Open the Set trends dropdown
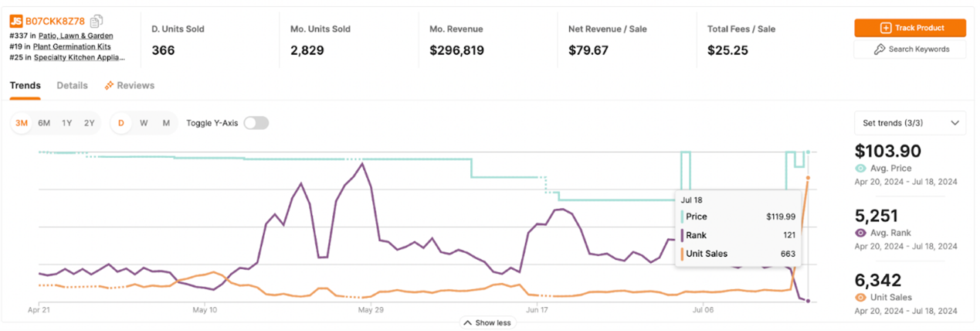 (910, 123)
